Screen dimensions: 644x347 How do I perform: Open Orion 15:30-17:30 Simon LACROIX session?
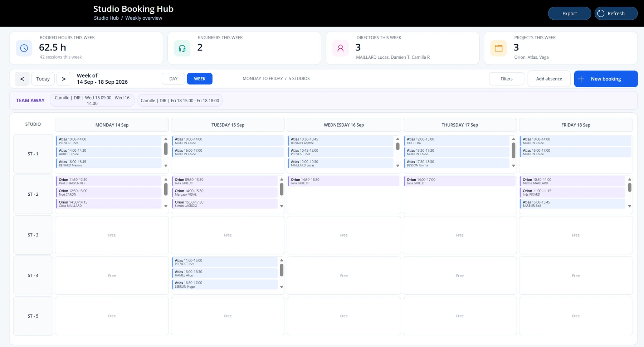tap(225, 204)
